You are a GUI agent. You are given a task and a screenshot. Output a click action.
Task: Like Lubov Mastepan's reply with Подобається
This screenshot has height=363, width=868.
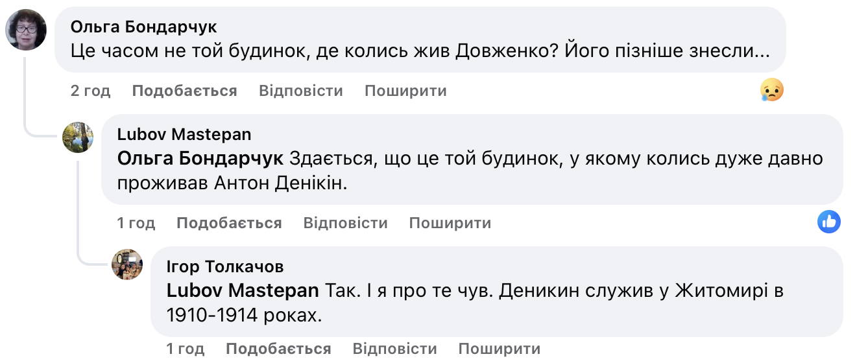pos(229,224)
